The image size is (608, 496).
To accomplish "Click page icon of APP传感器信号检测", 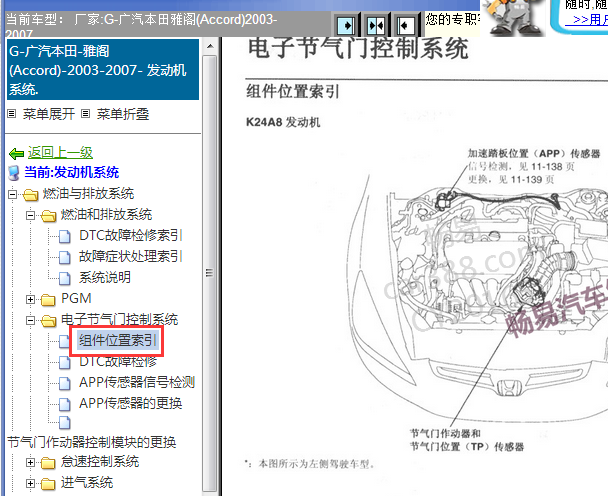I will pos(65,383).
